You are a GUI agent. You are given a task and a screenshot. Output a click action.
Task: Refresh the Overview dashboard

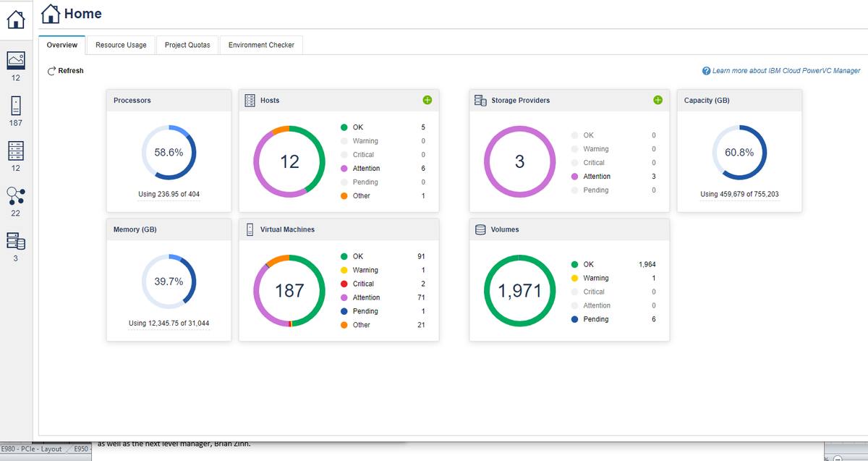(x=66, y=70)
